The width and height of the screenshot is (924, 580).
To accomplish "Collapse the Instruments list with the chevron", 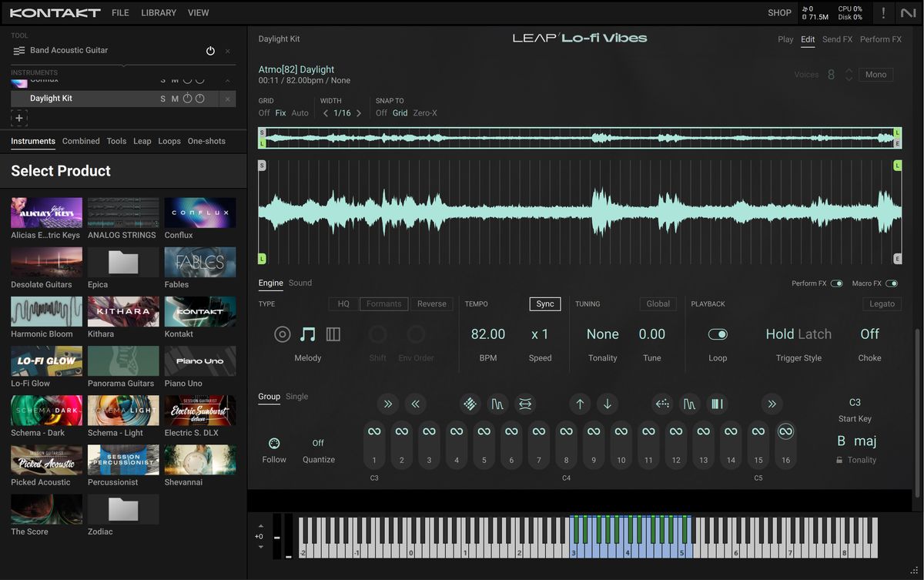I will click(x=228, y=79).
